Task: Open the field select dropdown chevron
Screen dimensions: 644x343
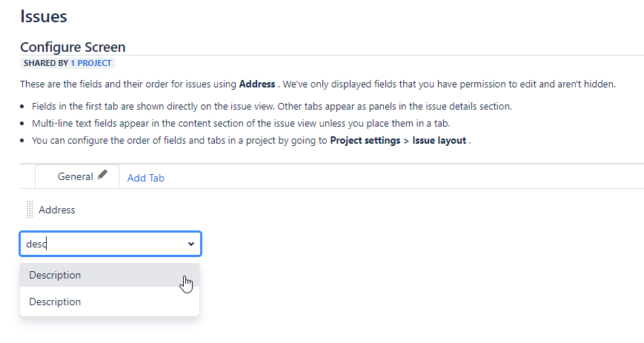Action: [x=191, y=244]
